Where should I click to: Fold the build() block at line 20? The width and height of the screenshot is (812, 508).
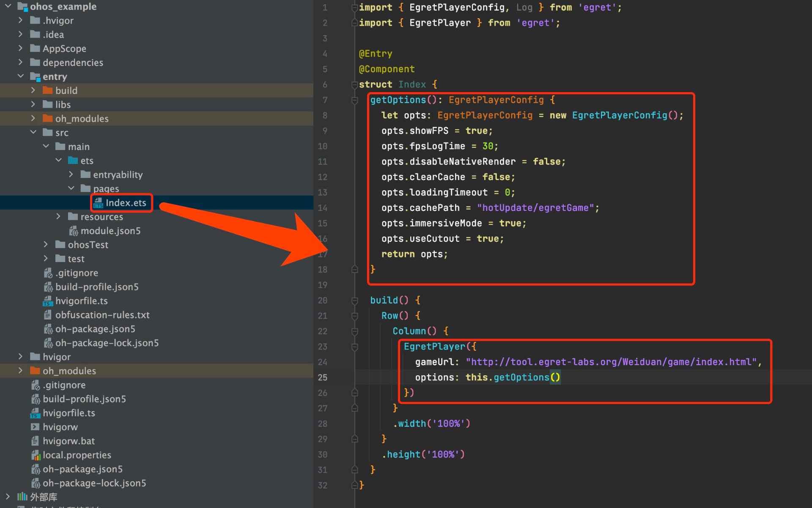click(x=355, y=300)
